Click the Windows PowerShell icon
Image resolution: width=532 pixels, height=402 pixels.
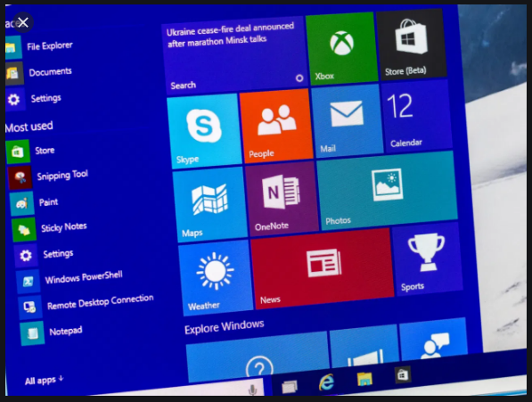29,282
